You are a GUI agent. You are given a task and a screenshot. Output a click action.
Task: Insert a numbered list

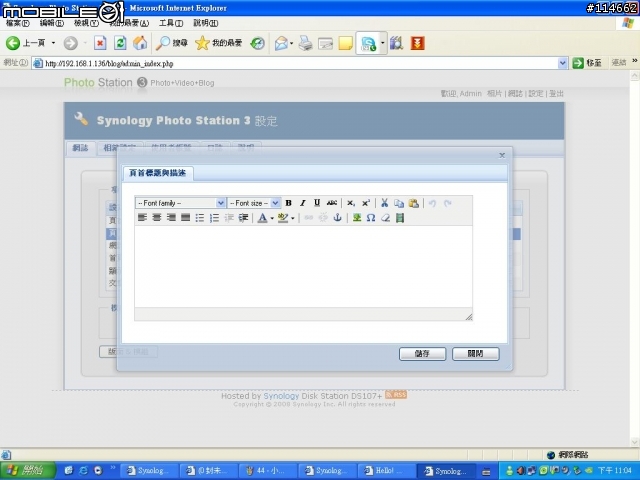[x=214, y=218]
